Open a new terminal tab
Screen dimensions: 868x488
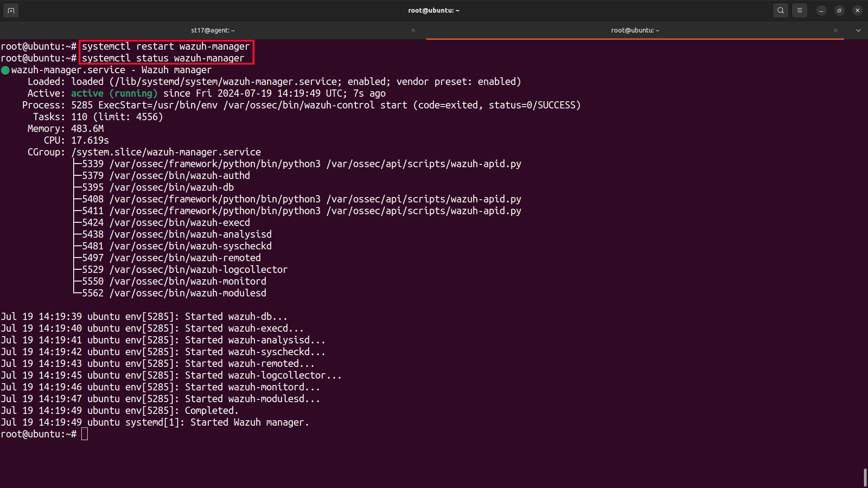click(11, 10)
